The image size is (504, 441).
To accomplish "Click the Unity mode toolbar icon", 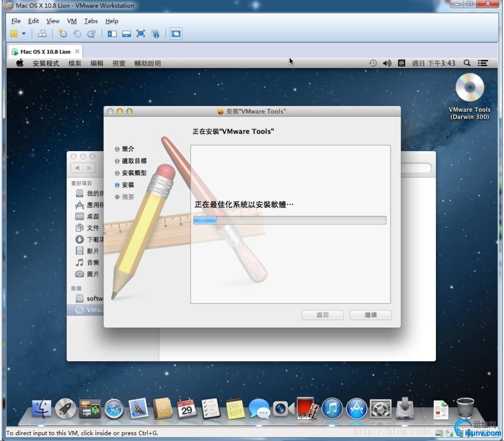I will click(155, 34).
